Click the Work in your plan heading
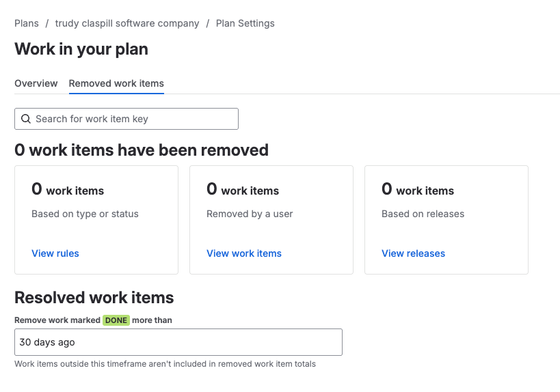This screenshot has width=560, height=392. point(81,49)
